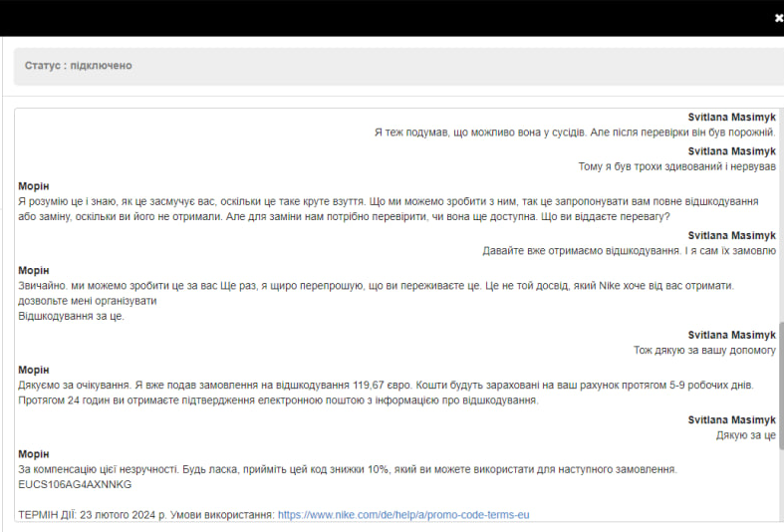
Task: Click sender name 'Морін' above the discount code message
Action: pos(34,454)
